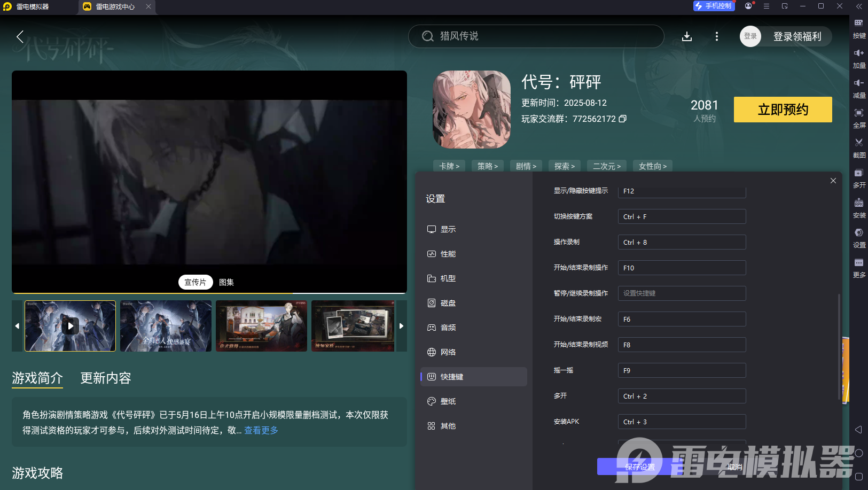The height and width of the screenshot is (490, 868).
Task: Click the 手机控制 phone control button
Action: coord(714,6)
